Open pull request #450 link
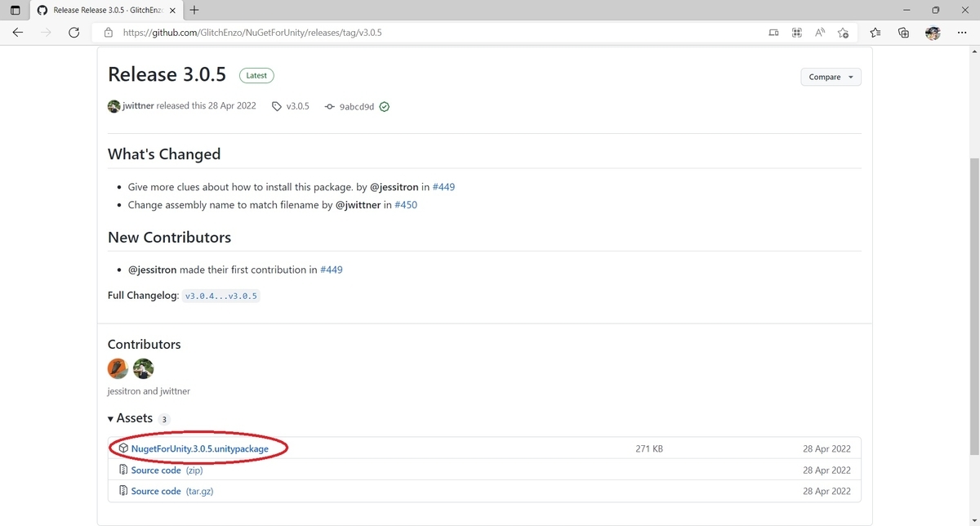This screenshot has width=980, height=526. pyautogui.click(x=406, y=204)
